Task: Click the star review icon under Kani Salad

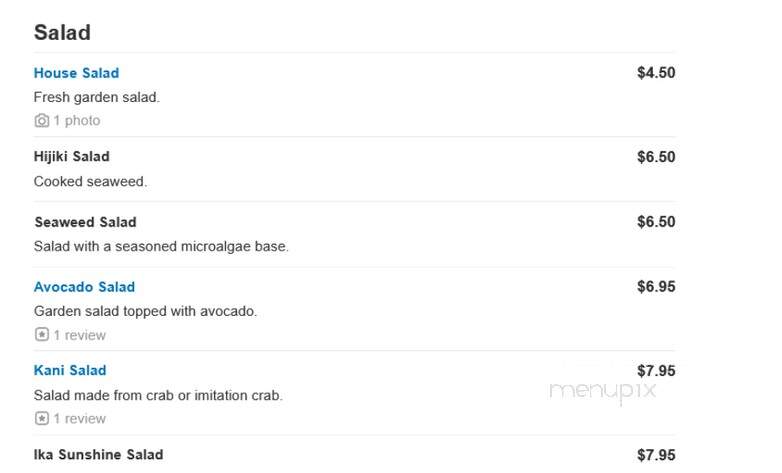Action: coord(42,418)
